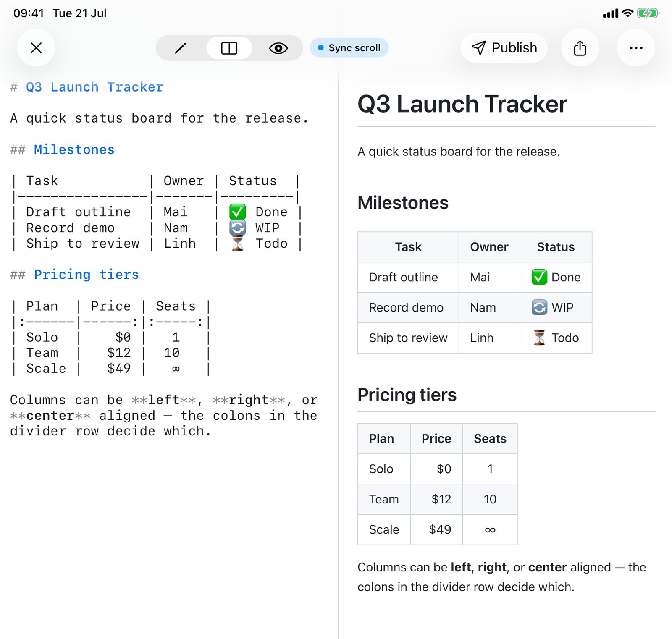Click the hourglass icon beside Todo in preview
Image resolution: width=672 pixels, height=639 pixels.
pos(539,338)
